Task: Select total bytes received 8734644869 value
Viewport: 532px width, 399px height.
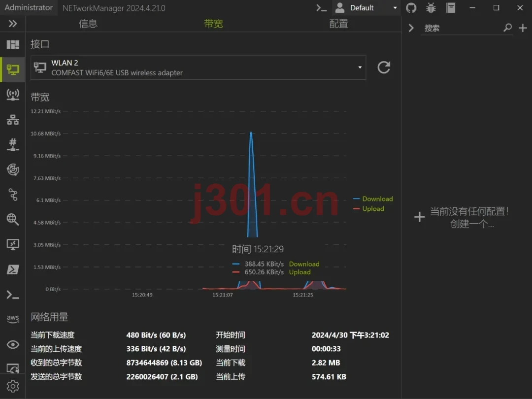Action: 164,363
